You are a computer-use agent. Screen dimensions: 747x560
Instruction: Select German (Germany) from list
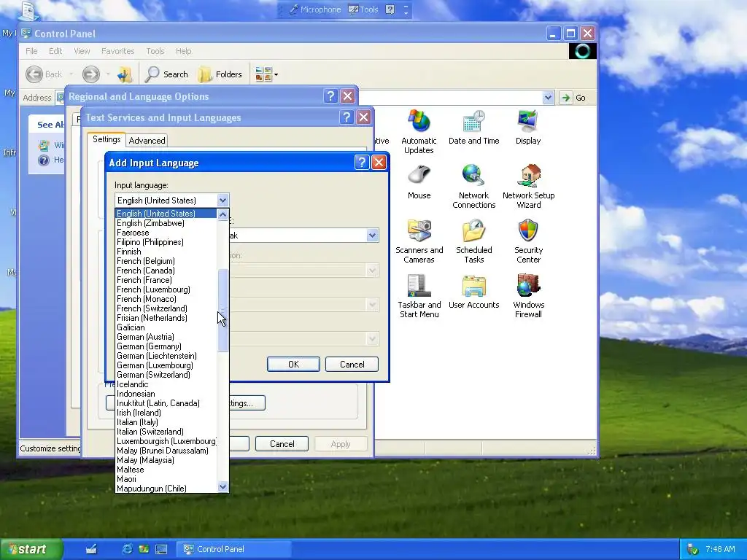pos(166,346)
